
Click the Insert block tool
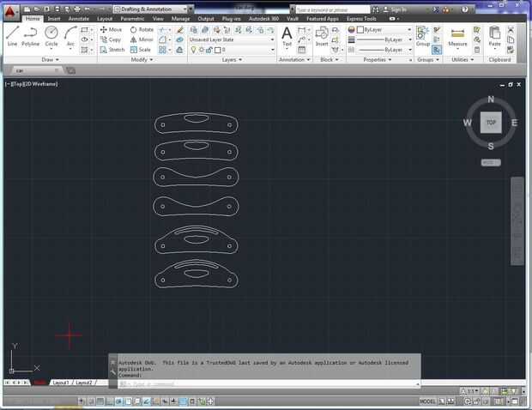pos(321,36)
